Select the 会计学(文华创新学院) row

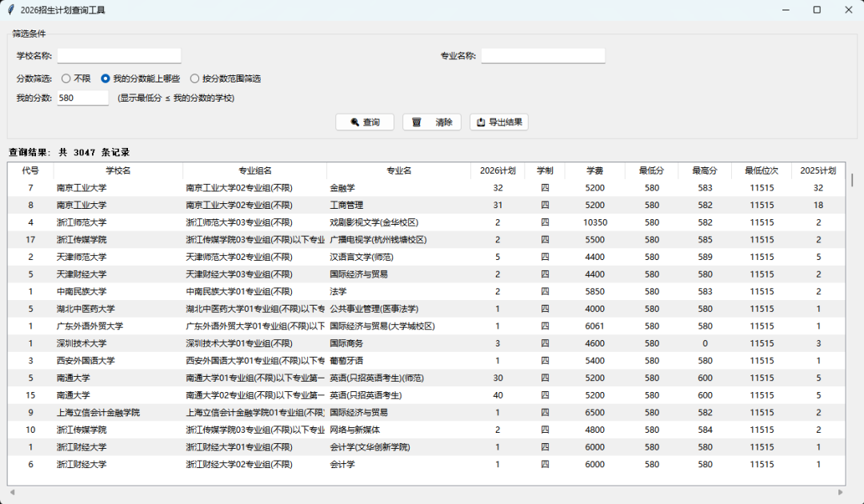pyautogui.click(x=426, y=447)
